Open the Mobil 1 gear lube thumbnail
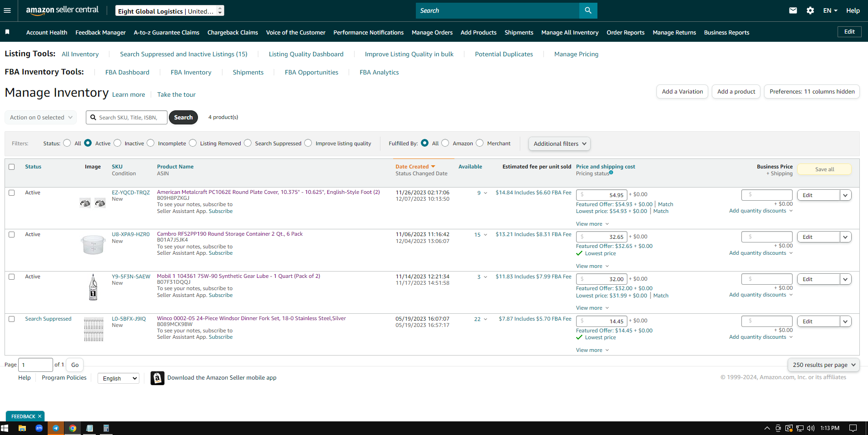868x435 pixels. (93, 287)
